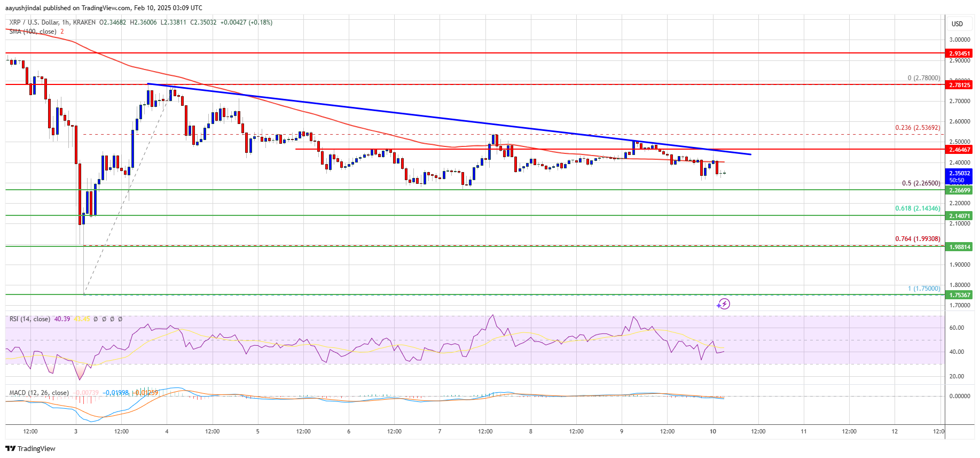Select the RSI (14, close) indicator label
This screenshot has width=980, height=458.
coord(29,319)
